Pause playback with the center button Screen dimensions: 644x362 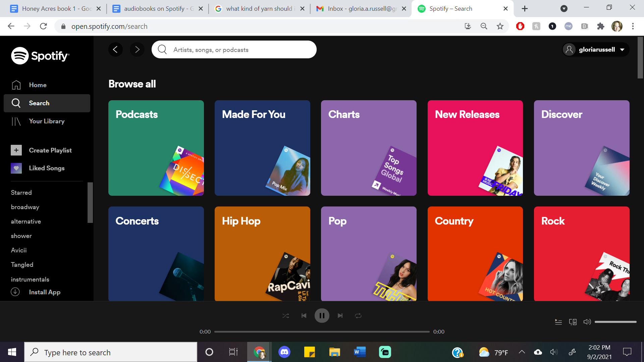click(322, 316)
